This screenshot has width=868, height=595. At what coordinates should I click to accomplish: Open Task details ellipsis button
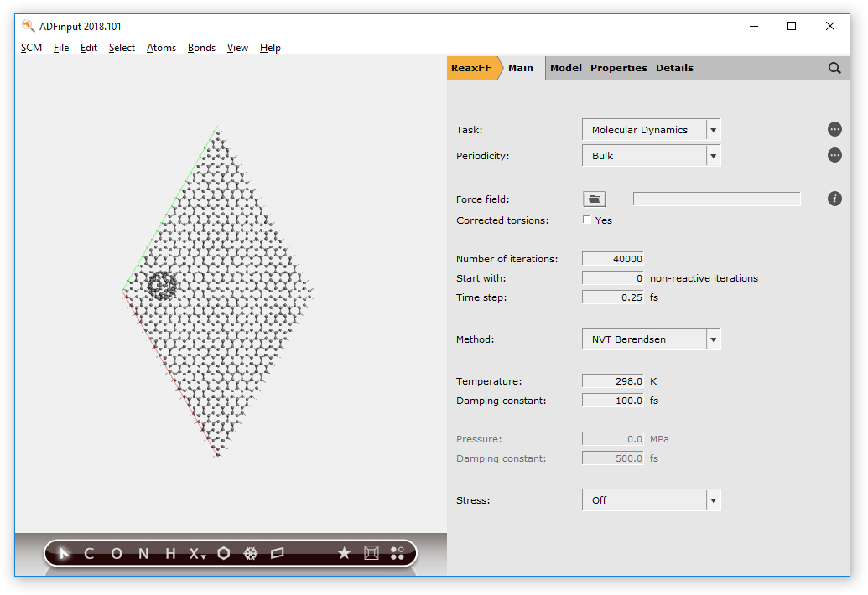click(x=834, y=129)
